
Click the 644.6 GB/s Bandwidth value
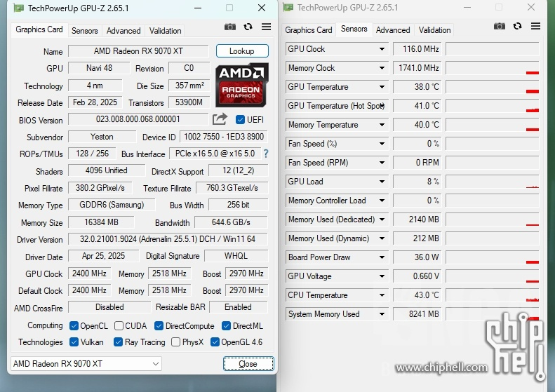pyautogui.click(x=231, y=222)
